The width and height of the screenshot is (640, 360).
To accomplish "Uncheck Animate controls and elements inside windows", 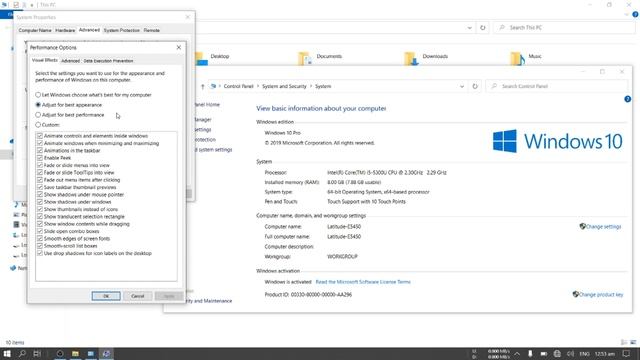I will tap(40, 136).
